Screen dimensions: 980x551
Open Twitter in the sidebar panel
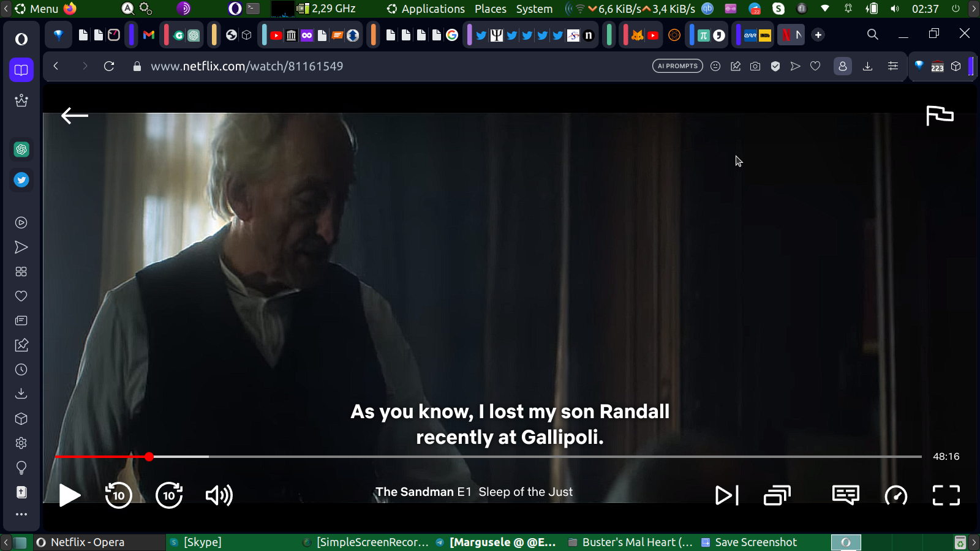click(x=21, y=180)
